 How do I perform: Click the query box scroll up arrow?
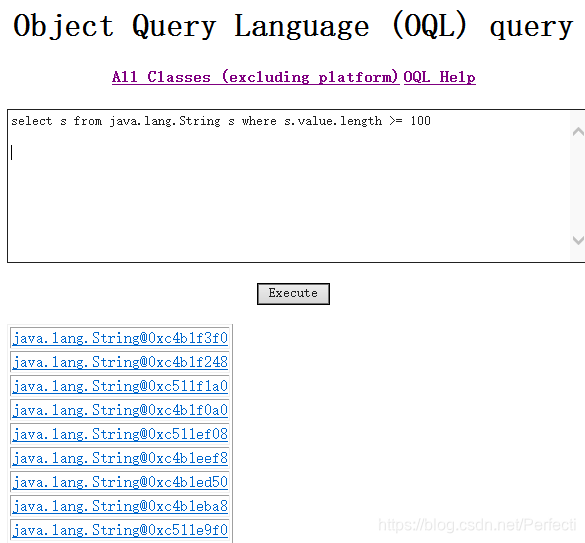point(578,131)
